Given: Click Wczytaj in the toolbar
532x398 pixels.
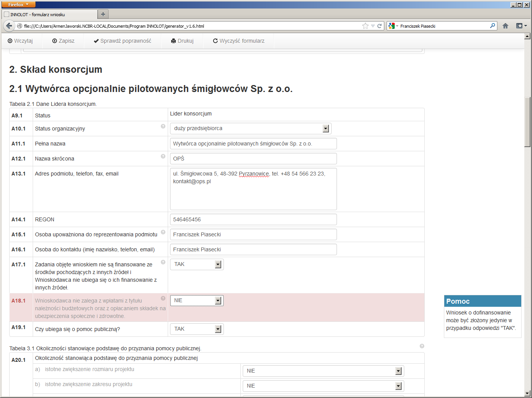Looking at the screenshot, I should [x=20, y=41].
